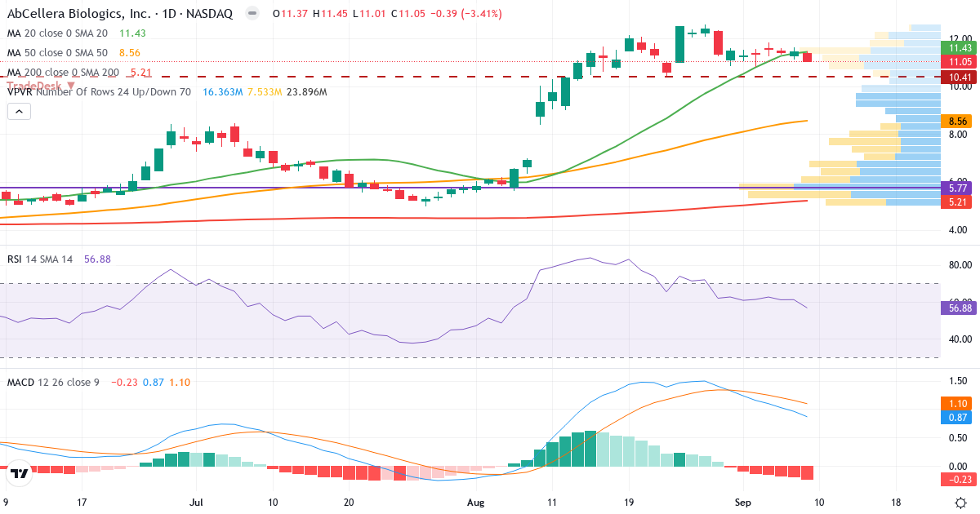Select the RSI 14 SMA 14 legend

[x=40, y=259]
